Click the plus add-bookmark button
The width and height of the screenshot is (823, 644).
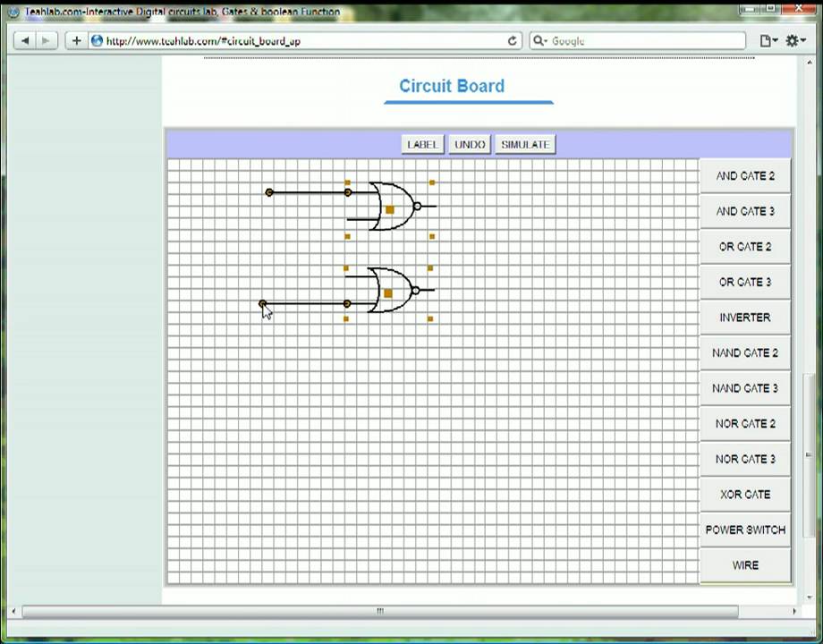(77, 40)
